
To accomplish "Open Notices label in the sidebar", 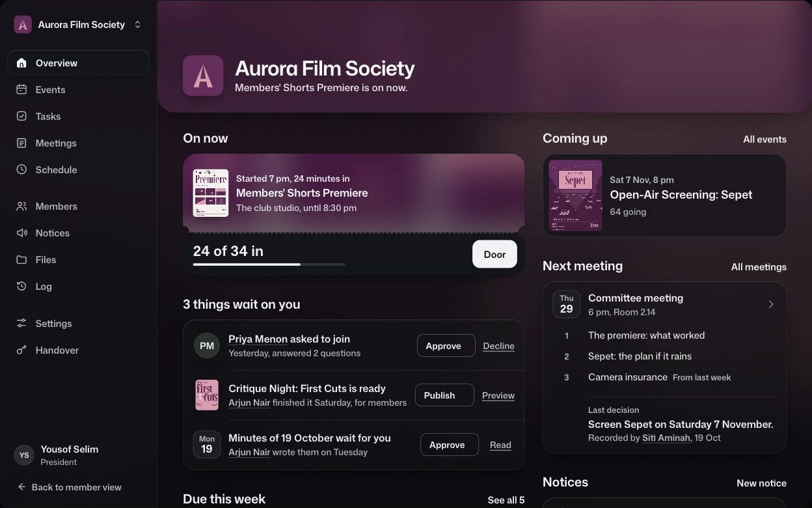I will [x=53, y=233].
